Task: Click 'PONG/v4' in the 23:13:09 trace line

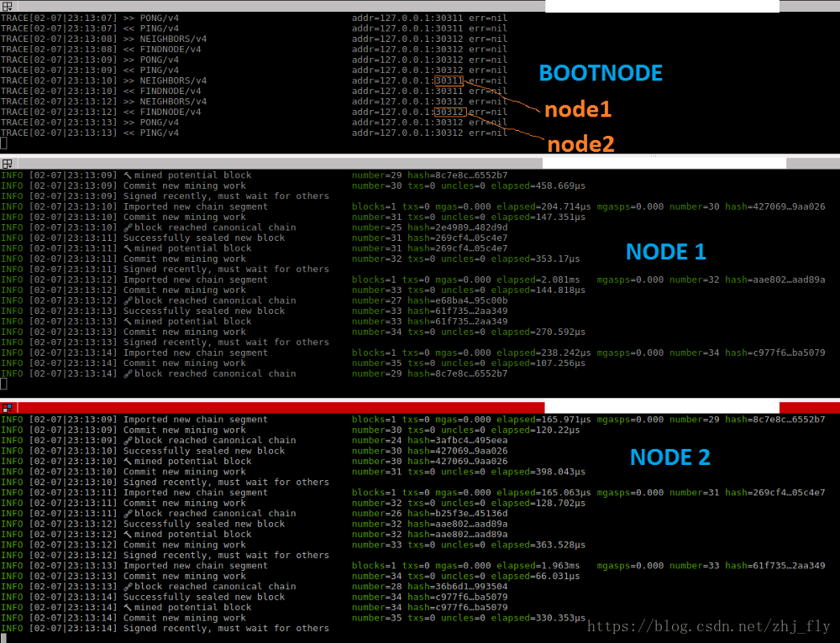Action: pos(159,60)
